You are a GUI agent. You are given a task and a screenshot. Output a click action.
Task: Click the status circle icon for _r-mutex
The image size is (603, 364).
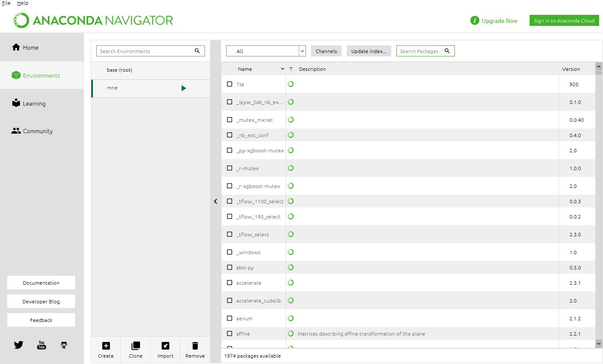(291, 168)
